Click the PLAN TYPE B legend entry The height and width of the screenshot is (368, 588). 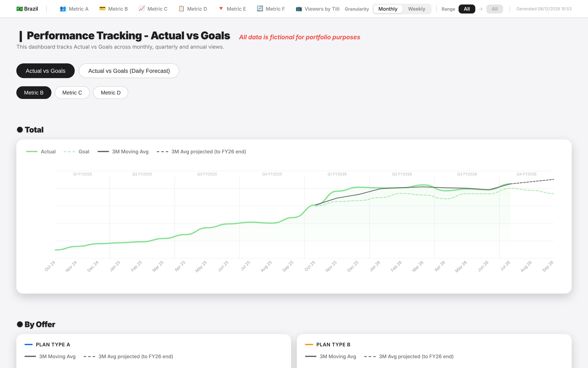point(327,344)
